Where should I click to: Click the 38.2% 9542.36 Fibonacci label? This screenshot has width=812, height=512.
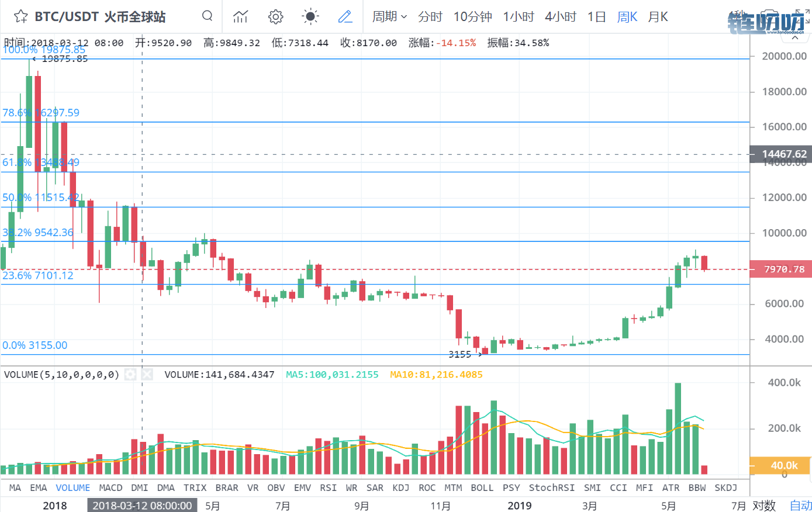tap(38, 233)
